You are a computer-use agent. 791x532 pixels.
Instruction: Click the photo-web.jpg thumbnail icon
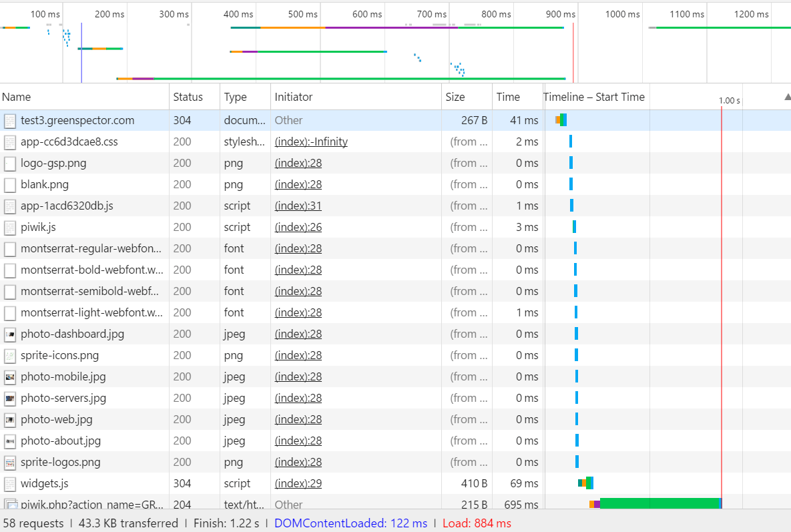point(9,420)
